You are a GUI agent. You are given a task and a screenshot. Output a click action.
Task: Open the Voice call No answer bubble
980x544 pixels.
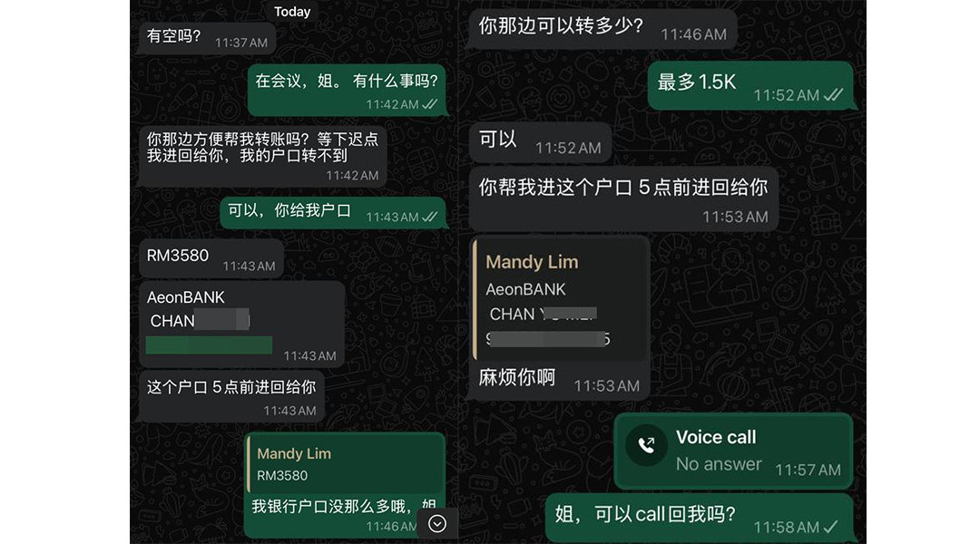(x=733, y=451)
